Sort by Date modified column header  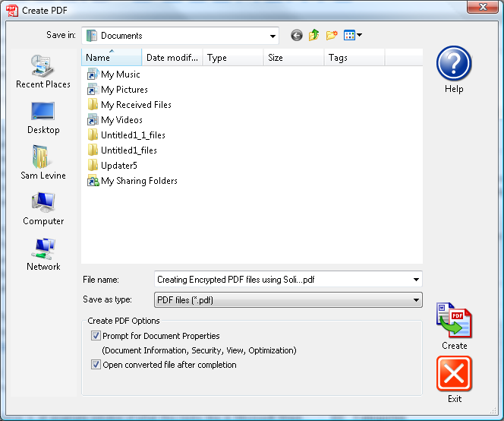point(172,57)
